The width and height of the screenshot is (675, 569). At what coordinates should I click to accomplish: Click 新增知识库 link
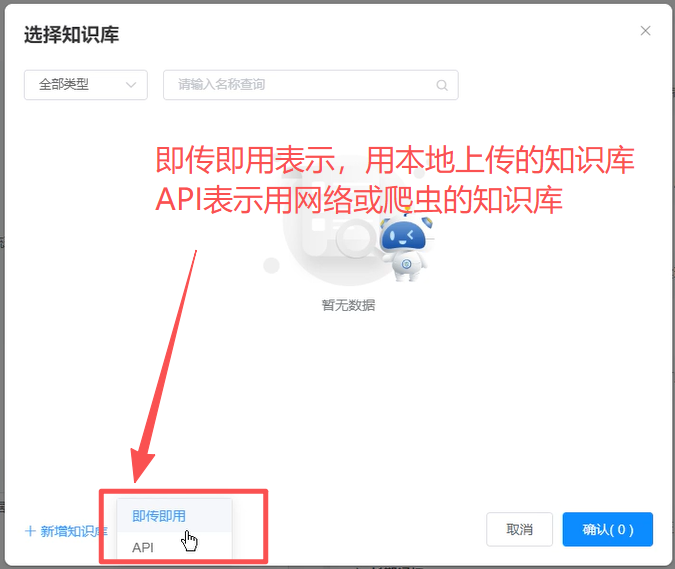tap(67, 531)
